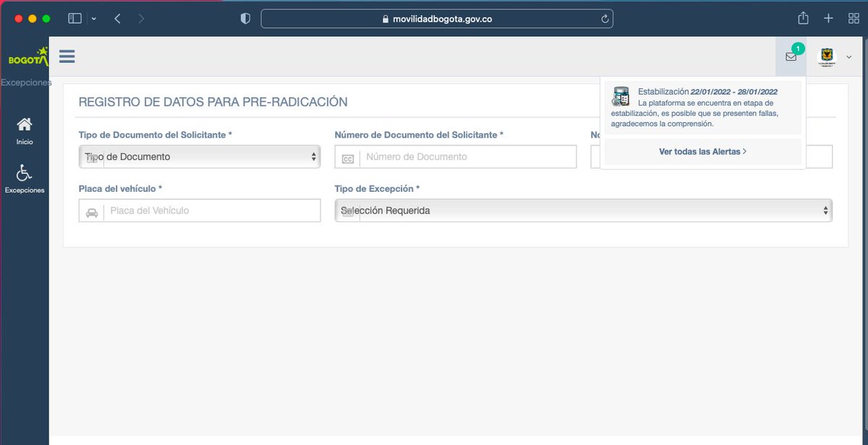Click the CC card icon beside document number
Image resolution: width=868 pixels, height=445 pixels.
[x=348, y=158]
